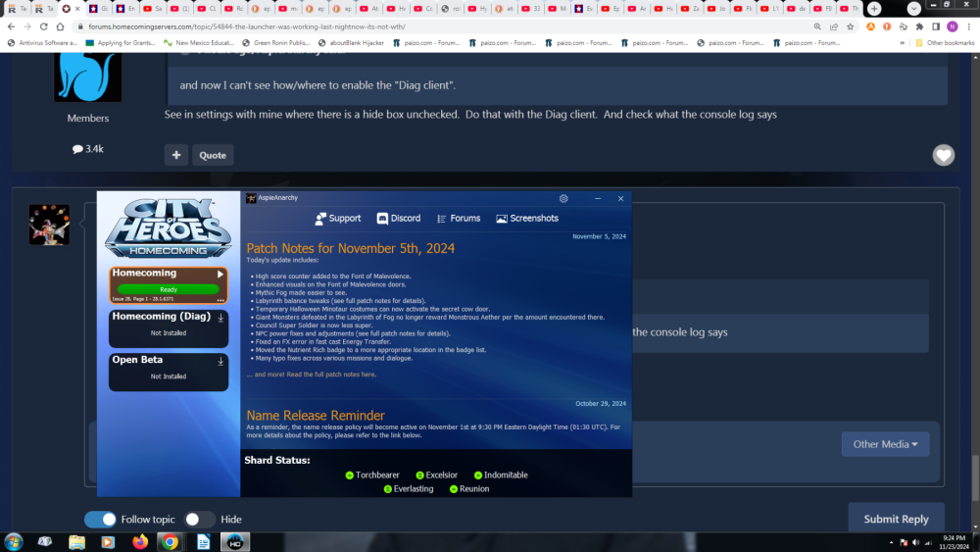Click the Quote button on the post
Viewport: 980px width, 552px height.
pyautogui.click(x=213, y=155)
